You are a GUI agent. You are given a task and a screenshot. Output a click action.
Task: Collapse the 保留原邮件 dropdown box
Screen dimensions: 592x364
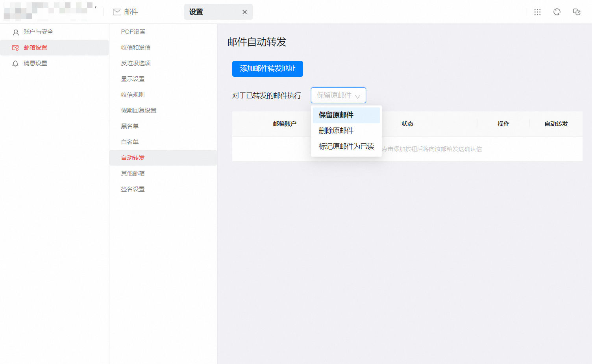pyautogui.click(x=339, y=95)
